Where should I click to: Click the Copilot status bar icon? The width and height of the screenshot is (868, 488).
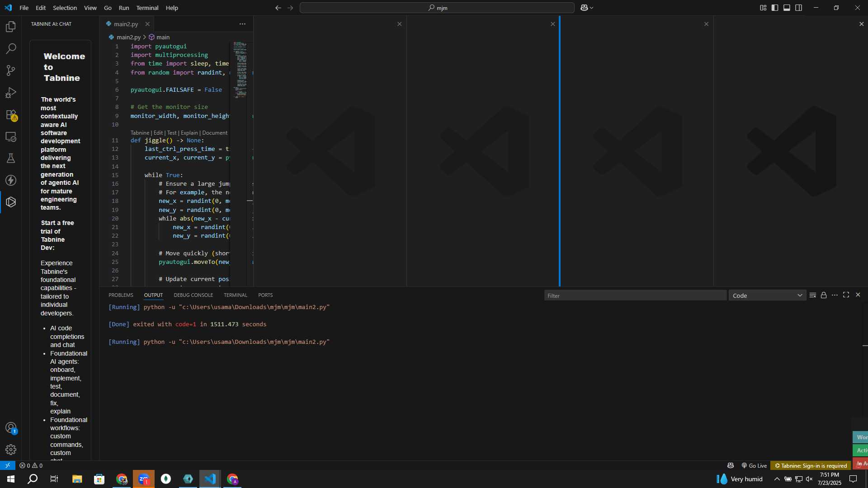731,465
